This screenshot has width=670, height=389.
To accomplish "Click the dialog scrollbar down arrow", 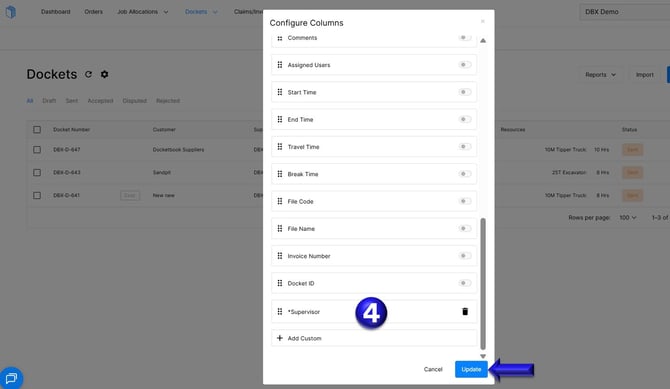I will coord(483,356).
